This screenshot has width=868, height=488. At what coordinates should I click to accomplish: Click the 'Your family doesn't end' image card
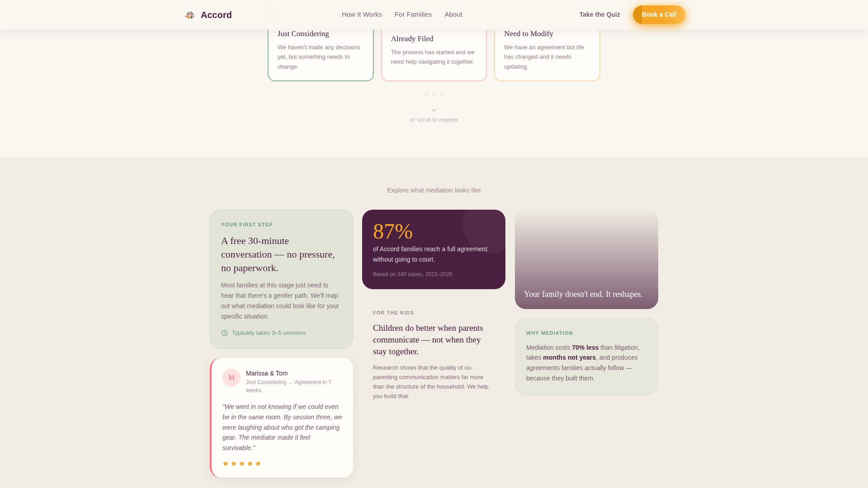point(586,260)
